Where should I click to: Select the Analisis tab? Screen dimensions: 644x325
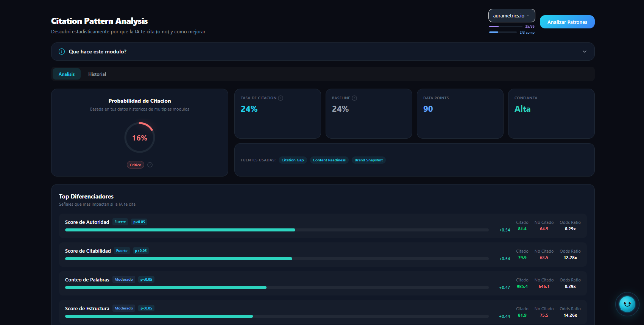coord(67,74)
